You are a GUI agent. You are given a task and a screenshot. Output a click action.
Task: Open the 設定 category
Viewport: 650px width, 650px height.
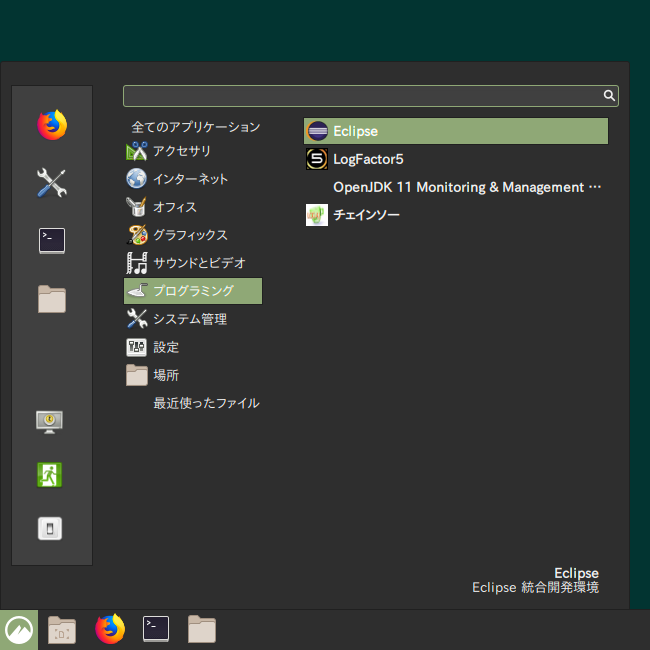click(x=193, y=347)
